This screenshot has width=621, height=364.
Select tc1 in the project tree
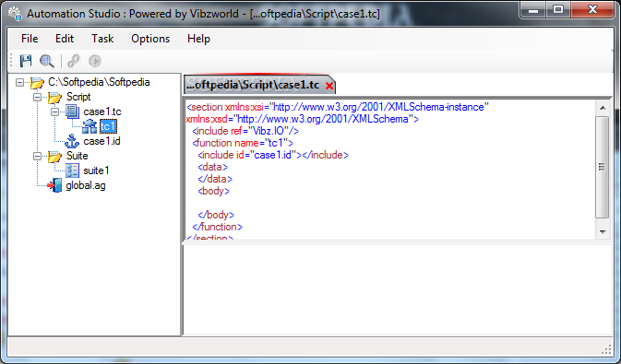(x=108, y=126)
